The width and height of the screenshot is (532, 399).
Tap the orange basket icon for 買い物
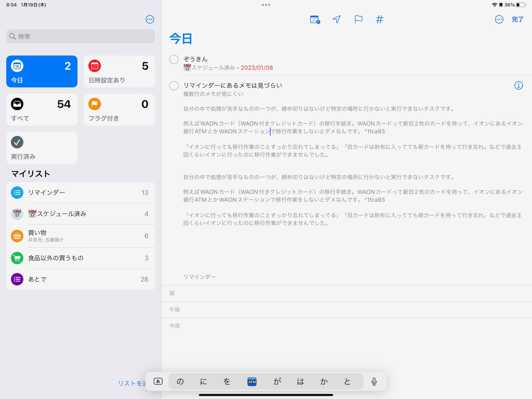17,236
